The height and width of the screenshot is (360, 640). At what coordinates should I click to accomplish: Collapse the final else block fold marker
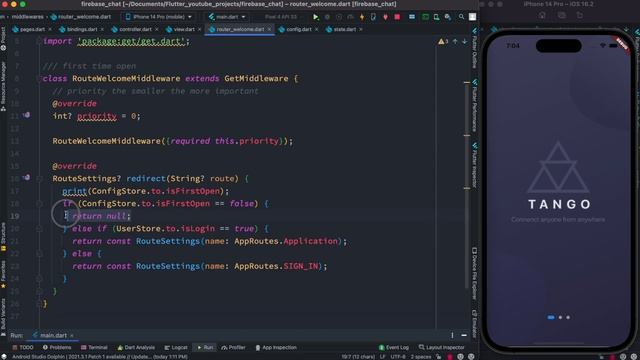pos(39,253)
